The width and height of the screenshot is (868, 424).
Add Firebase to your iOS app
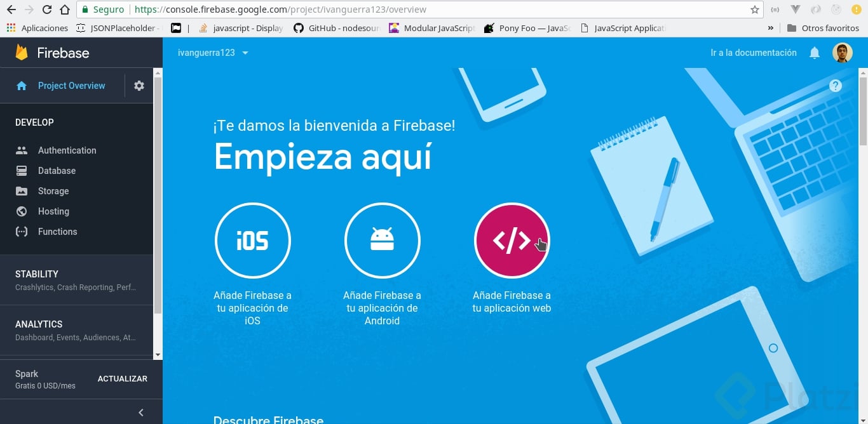(x=252, y=241)
